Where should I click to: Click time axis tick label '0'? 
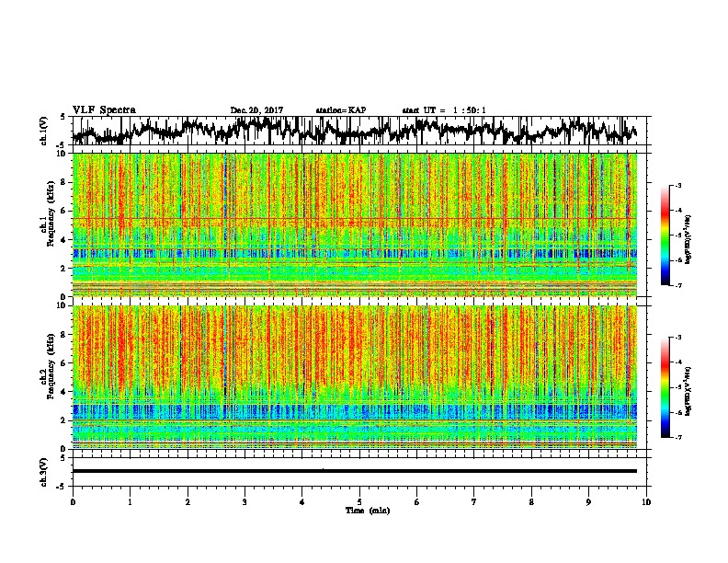coord(73,502)
